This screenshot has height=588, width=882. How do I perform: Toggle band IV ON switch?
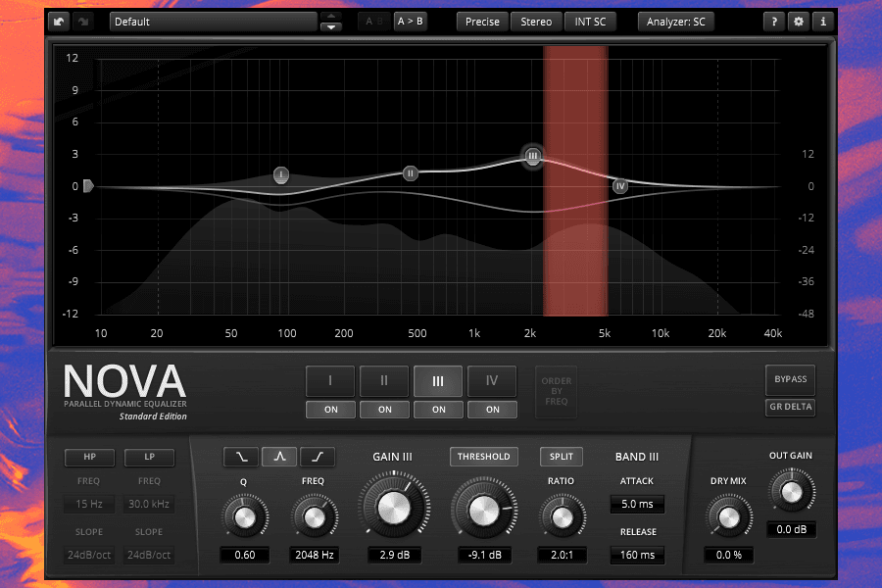[x=493, y=410]
